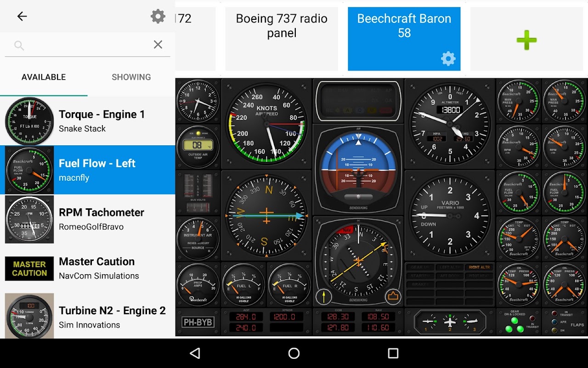Add a new panel with green plus
Image resolution: width=588 pixels, height=368 pixels.
point(526,40)
